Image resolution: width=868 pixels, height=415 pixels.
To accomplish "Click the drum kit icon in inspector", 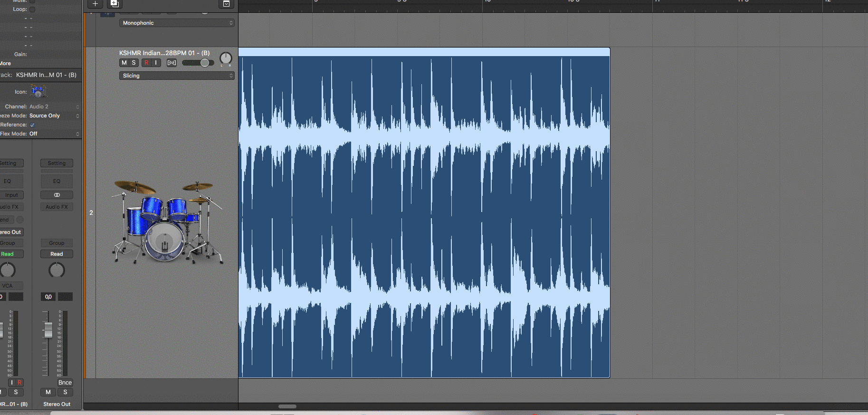I will 38,91.
